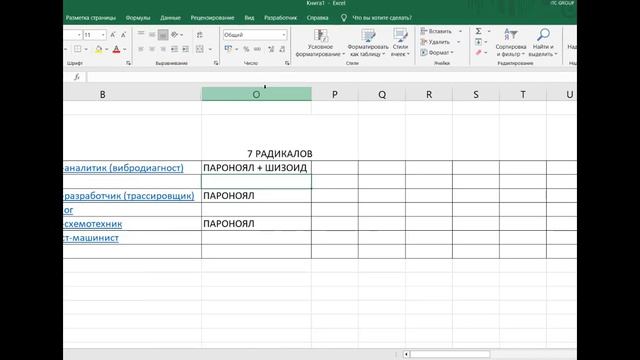Click the Что вы хотите сделать search box
The image size is (640, 360).
tap(382, 18)
